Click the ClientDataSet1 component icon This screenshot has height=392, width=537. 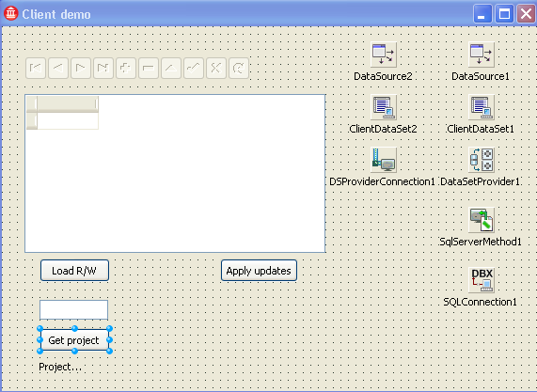(482, 107)
